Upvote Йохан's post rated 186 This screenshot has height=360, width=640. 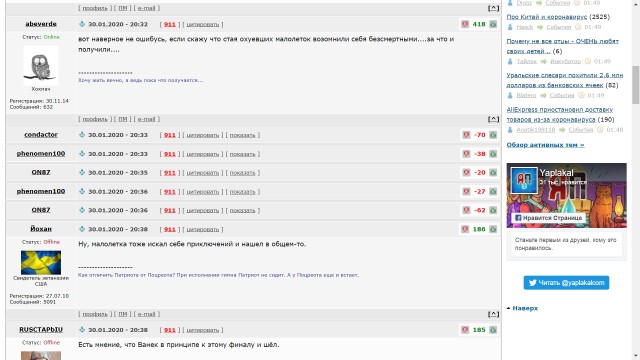493,229
